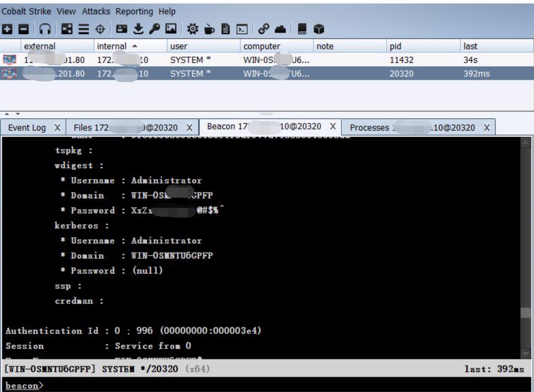
Task: Open the Help book icon
Action: [302, 29]
